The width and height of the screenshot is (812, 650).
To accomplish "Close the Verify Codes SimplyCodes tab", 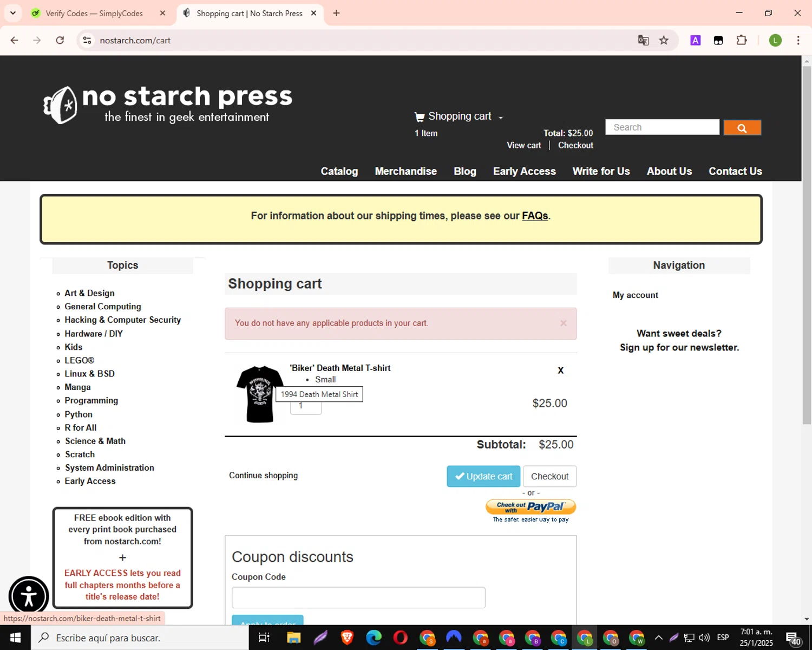I will (x=162, y=14).
